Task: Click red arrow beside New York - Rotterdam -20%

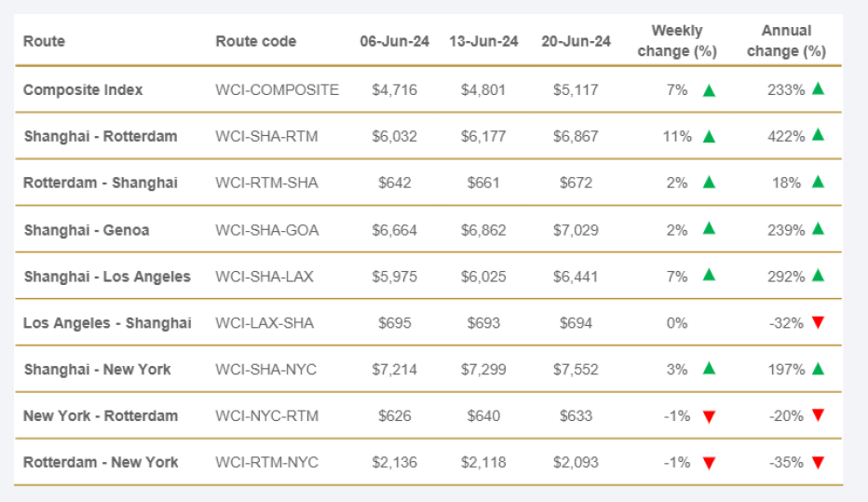Action: coord(818,415)
